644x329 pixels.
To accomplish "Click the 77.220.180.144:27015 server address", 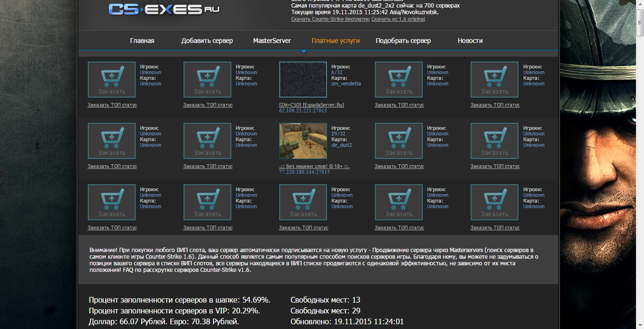I will tap(305, 172).
